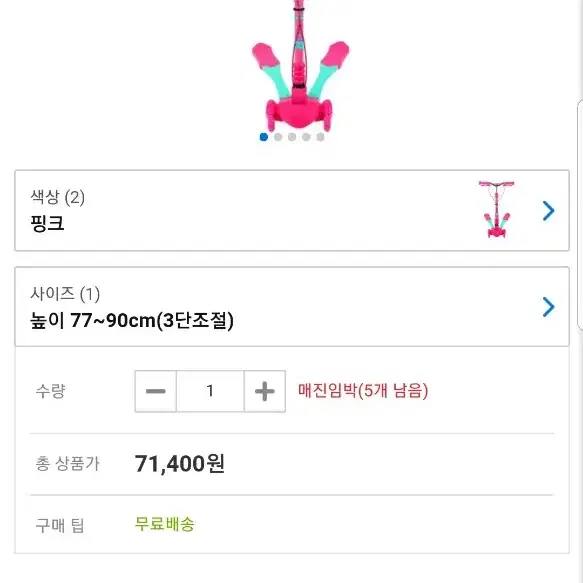The width and height of the screenshot is (583, 583).
Task: Open the 색상 (2) selector showing 핑크
Action: click(x=292, y=210)
